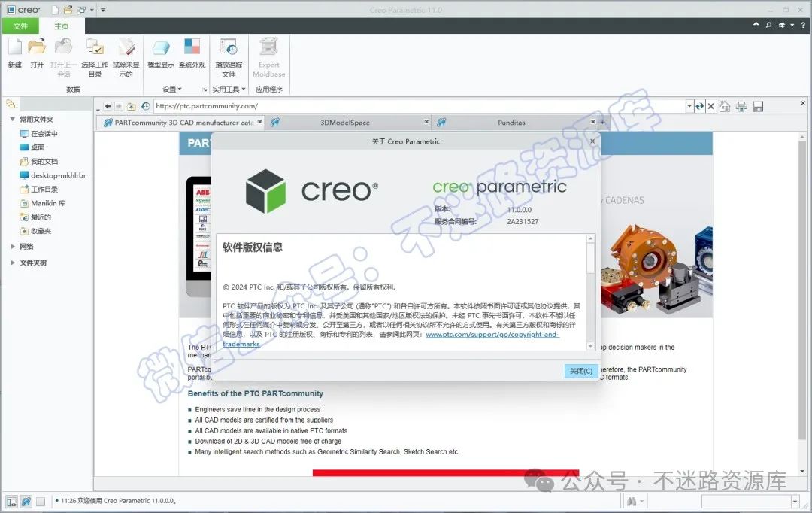Close the Punditas browser tab
This screenshot has width=812, height=513.
(593, 122)
